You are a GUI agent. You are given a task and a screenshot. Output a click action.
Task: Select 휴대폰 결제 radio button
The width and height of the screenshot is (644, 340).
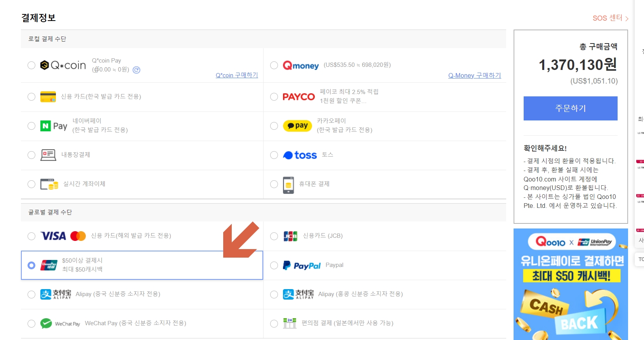(x=274, y=184)
